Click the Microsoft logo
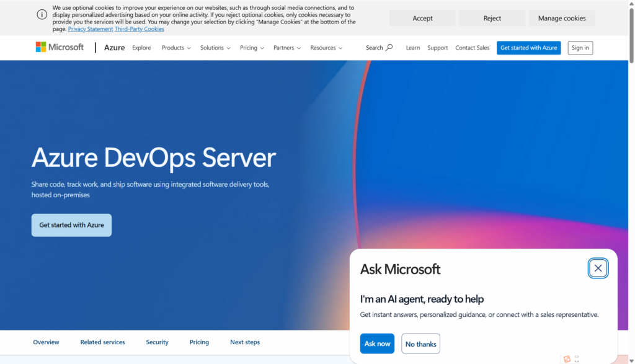 click(x=60, y=47)
